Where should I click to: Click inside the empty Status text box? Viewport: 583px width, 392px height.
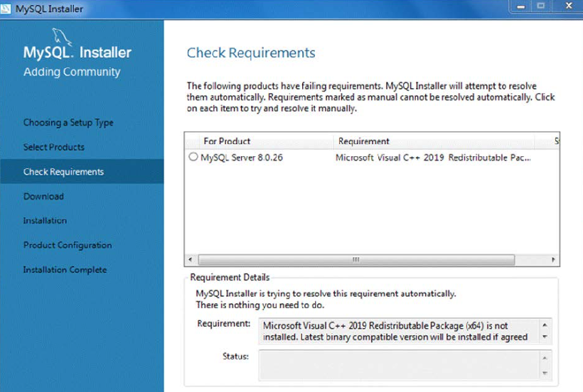tap(399, 365)
